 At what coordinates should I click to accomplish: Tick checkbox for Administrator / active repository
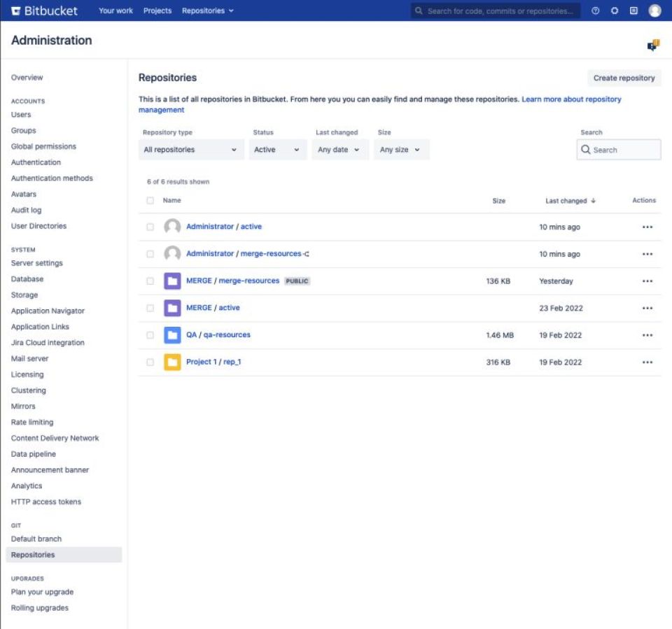[150, 227]
